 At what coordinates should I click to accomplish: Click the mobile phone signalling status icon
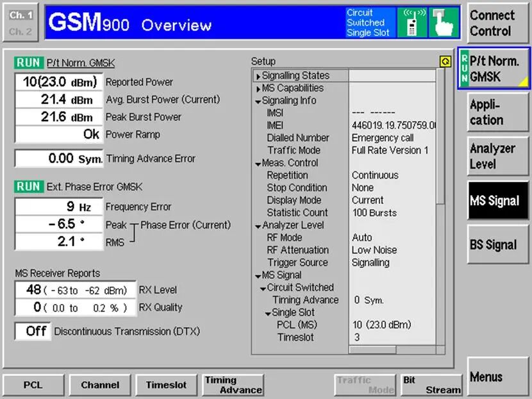click(412, 22)
